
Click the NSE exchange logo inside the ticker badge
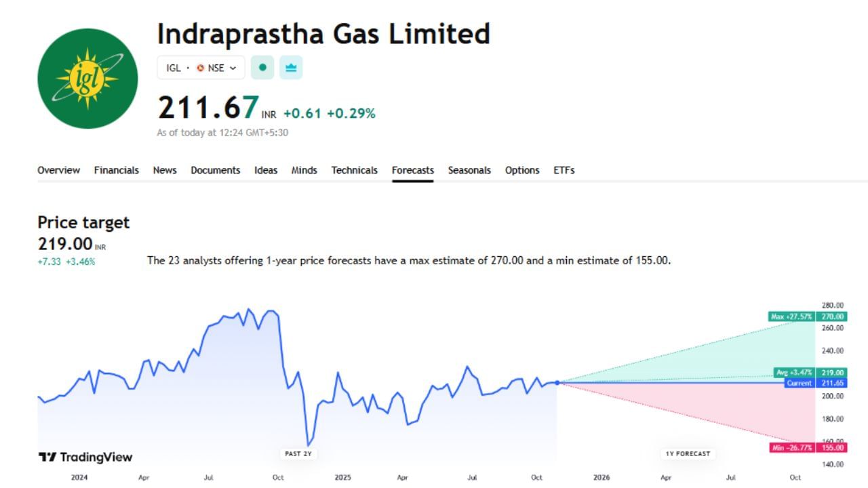point(200,68)
